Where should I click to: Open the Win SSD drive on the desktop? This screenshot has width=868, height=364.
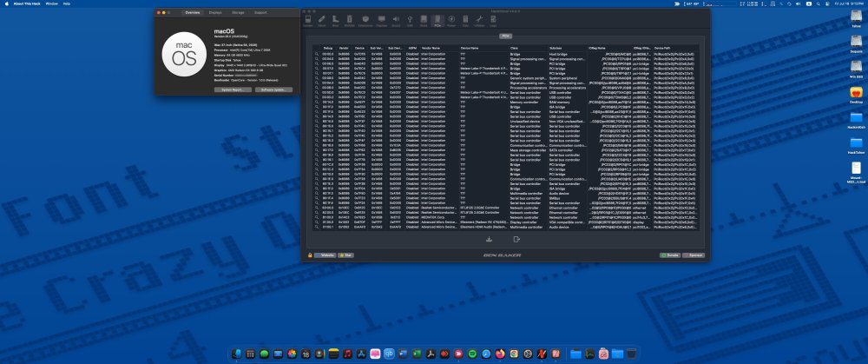tap(856, 69)
